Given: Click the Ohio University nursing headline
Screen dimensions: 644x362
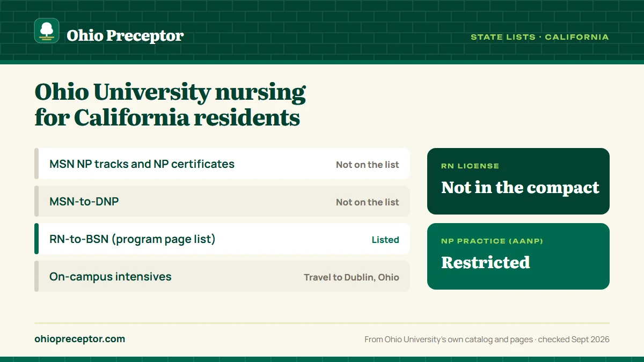Looking at the screenshot, I should tap(170, 105).
